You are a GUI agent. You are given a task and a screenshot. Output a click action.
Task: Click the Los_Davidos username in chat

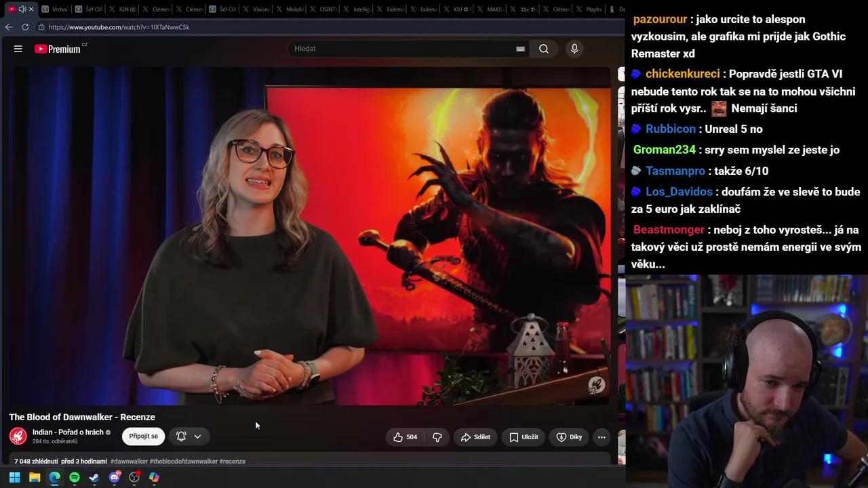(679, 192)
